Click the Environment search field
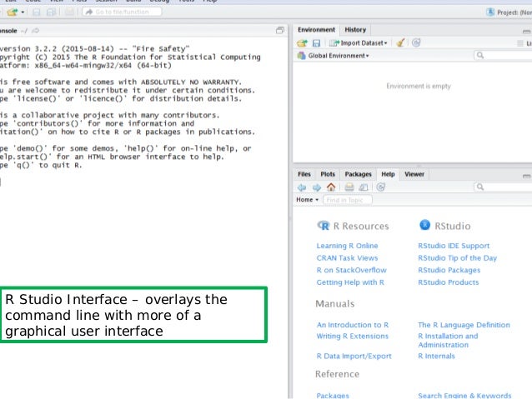 [x=503, y=55]
